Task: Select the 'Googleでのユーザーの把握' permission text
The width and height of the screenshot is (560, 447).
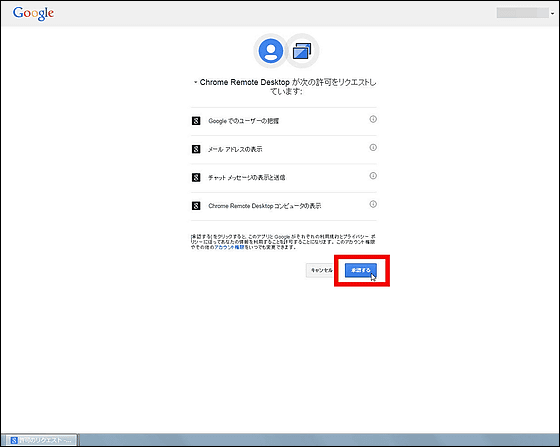Action: [244, 121]
